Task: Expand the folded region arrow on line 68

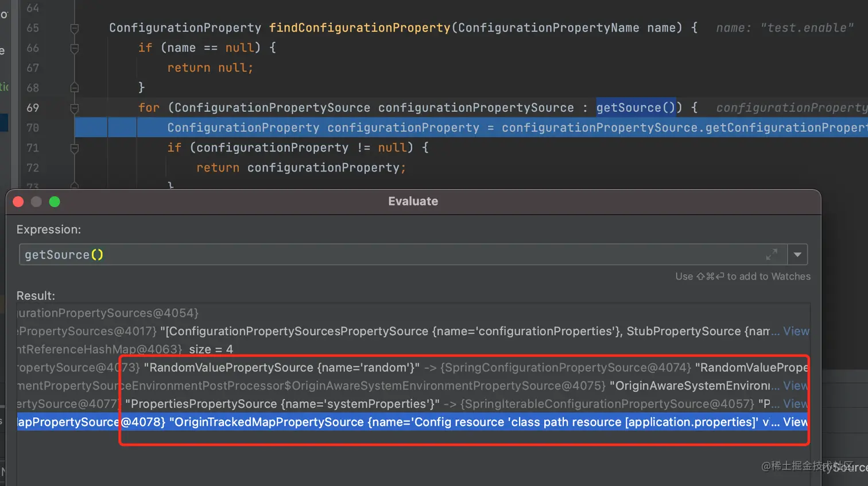Action: click(x=74, y=87)
